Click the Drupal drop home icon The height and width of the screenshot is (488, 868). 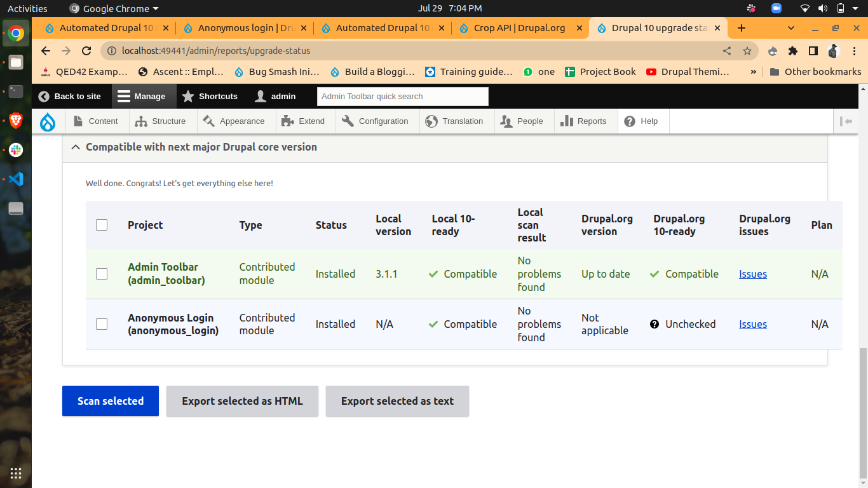pos(48,121)
